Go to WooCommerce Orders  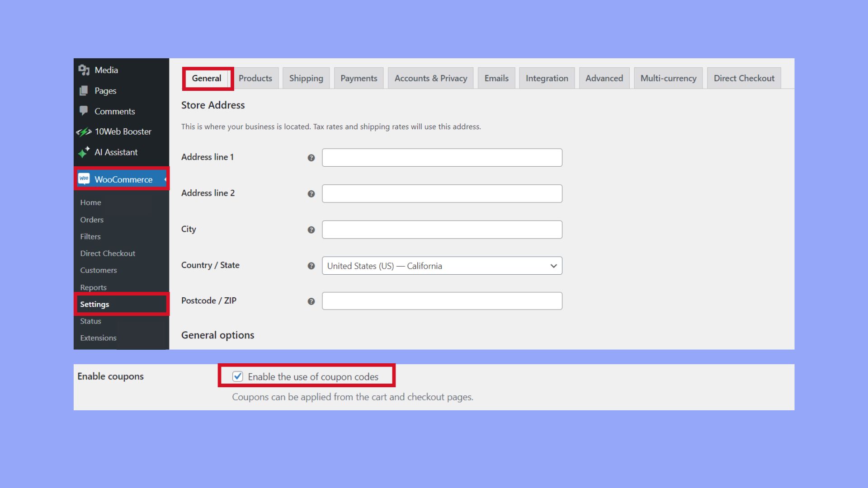[x=92, y=220]
